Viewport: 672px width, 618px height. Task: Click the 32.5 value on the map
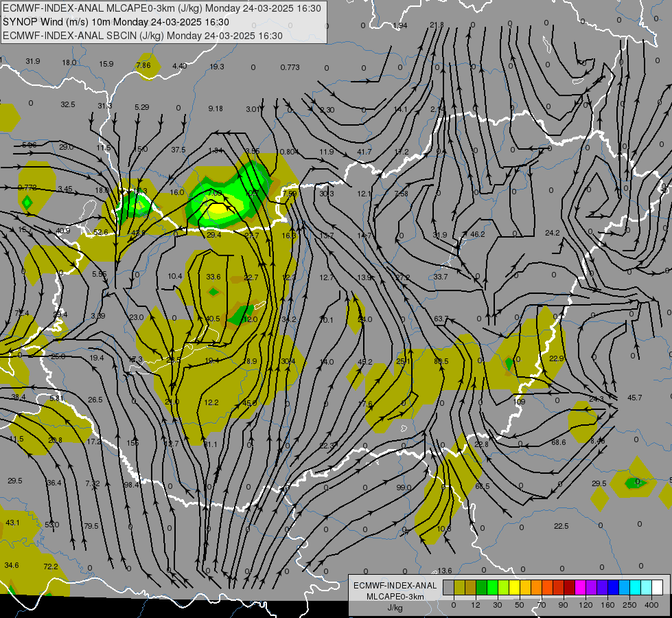point(68,104)
